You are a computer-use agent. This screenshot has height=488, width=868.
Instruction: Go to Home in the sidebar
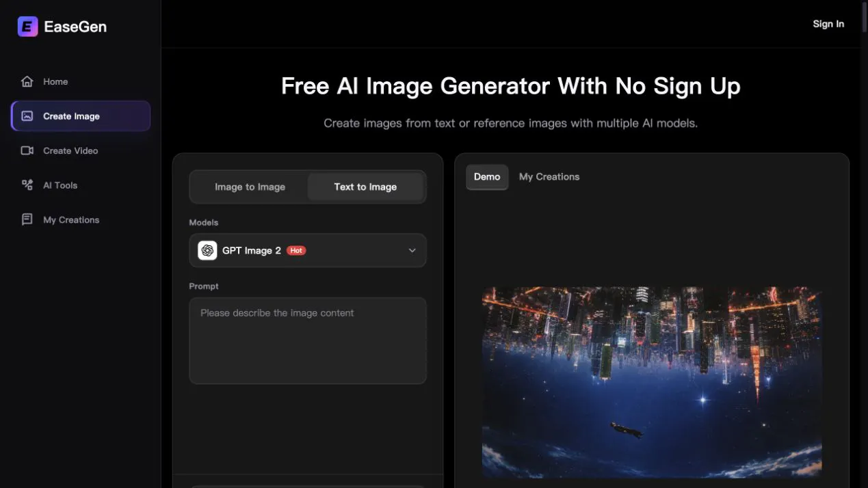[x=81, y=81]
